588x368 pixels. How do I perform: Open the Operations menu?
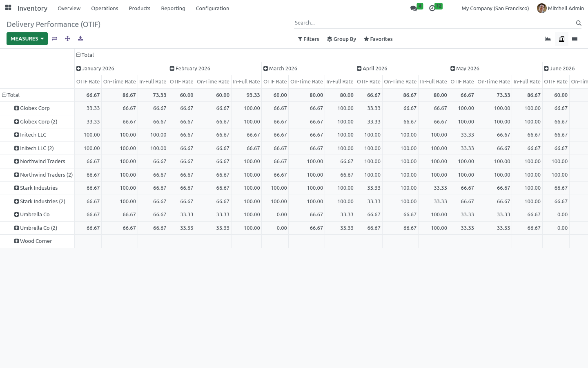click(x=105, y=8)
